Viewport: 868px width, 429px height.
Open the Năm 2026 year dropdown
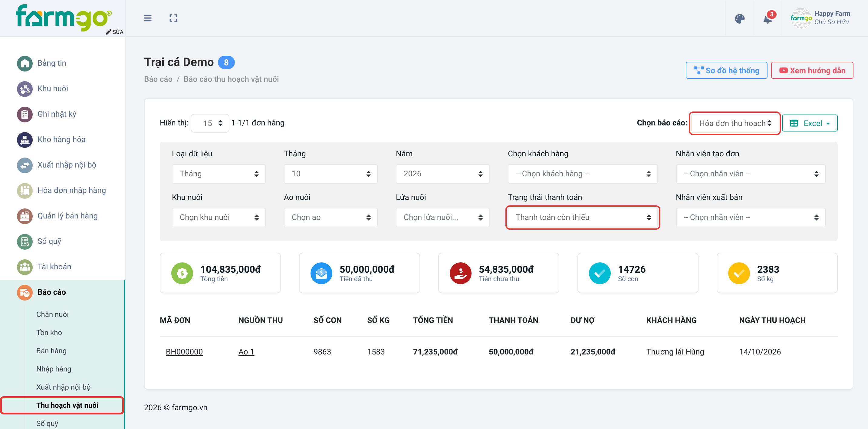(442, 174)
